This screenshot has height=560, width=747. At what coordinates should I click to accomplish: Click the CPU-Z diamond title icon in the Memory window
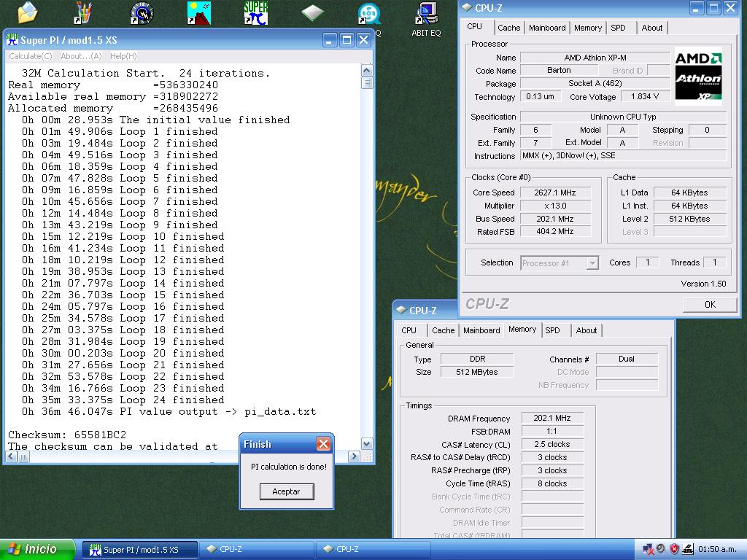401,310
